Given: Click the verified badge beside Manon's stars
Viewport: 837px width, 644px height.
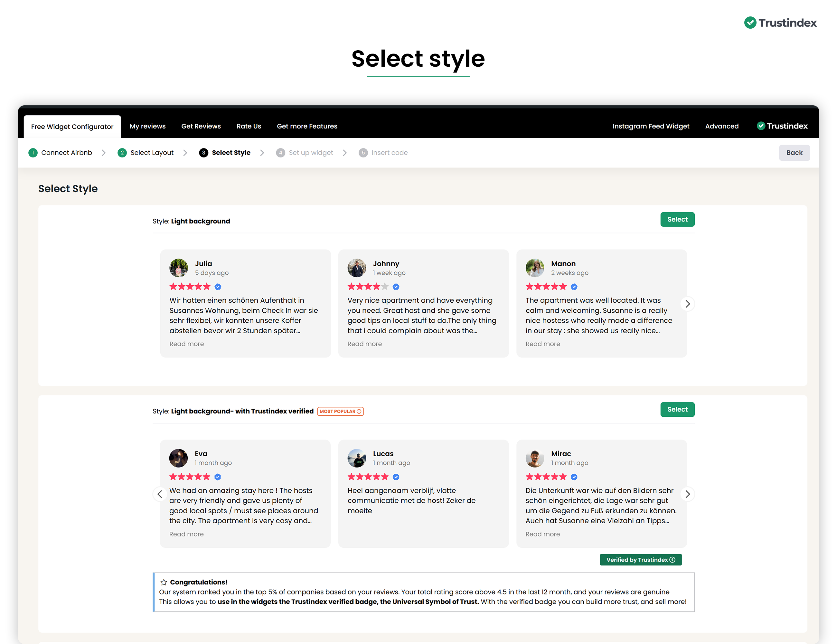Looking at the screenshot, I should pyautogui.click(x=574, y=286).
